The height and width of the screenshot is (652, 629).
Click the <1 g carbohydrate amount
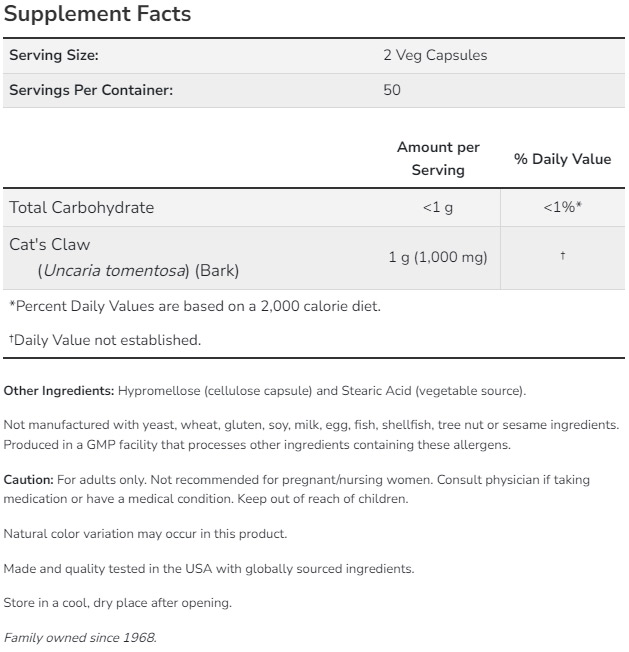(x=438, y=207)
